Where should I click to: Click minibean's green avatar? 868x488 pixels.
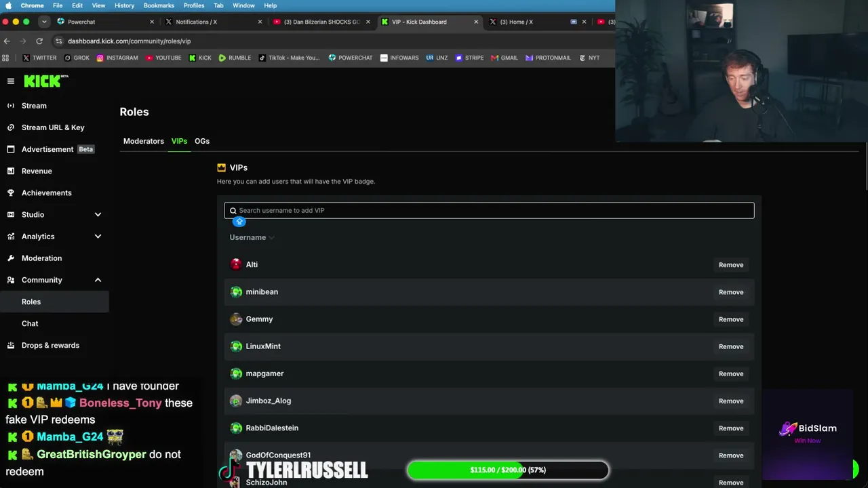click(236, 291)
